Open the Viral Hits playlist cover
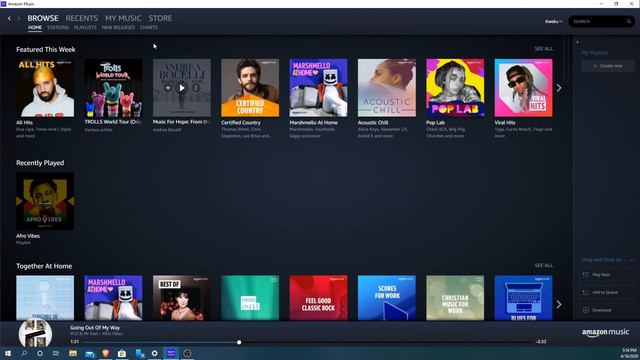This screenshot has height=360, width=640. [523, 88]
